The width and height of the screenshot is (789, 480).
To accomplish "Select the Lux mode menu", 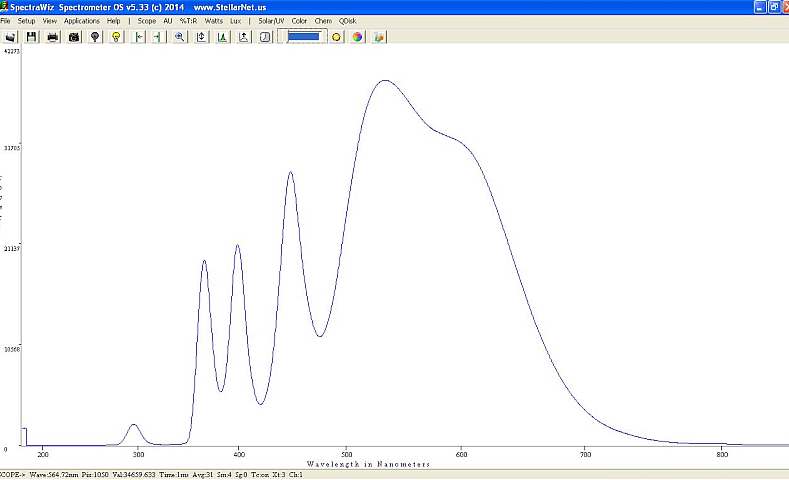I will [235, 21].
